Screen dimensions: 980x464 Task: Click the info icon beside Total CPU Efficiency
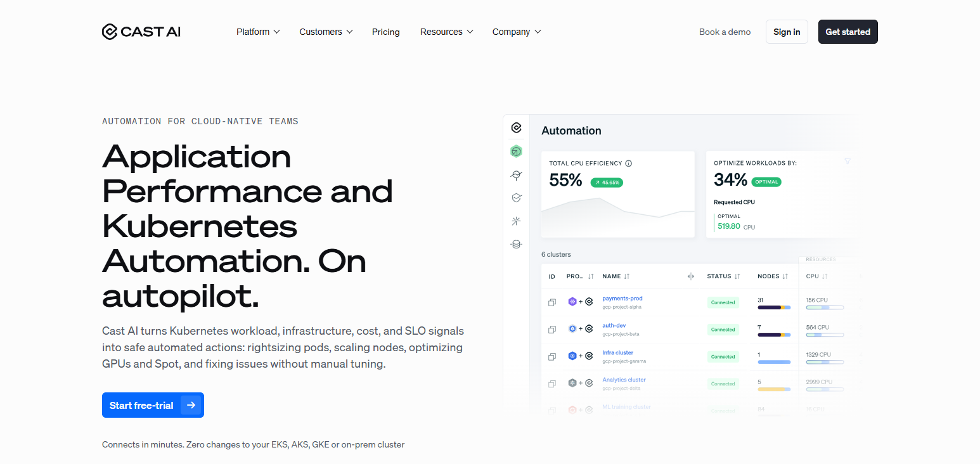[629, 163]
